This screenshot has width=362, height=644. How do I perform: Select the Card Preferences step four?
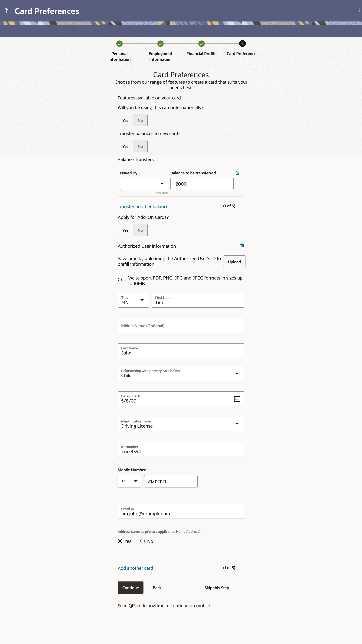click(x=242, y=44)
